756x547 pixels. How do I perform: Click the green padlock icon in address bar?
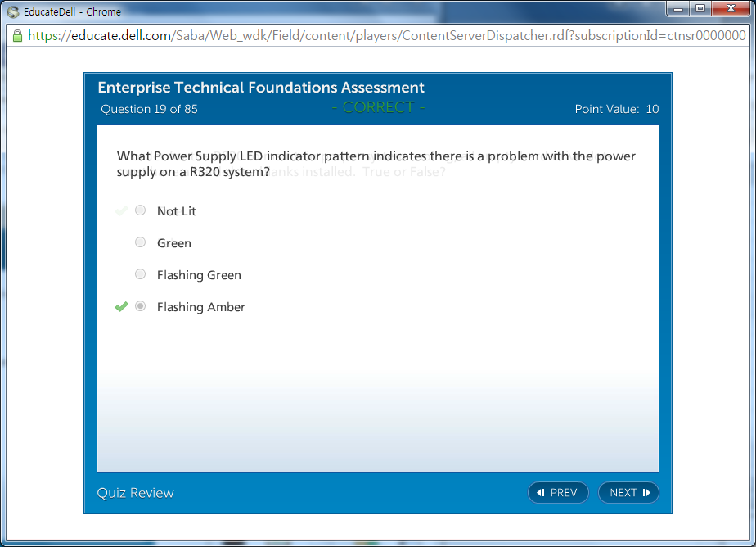16,36
